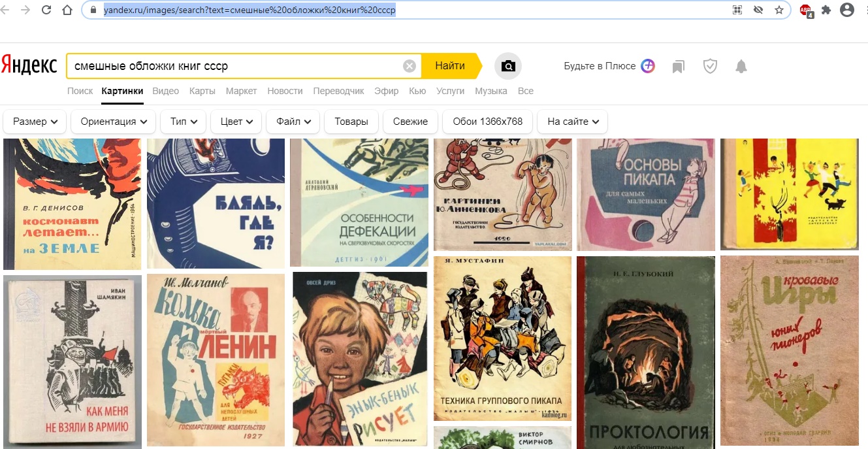Viewport: 868px width, 449px height.
Task: Switch to the Поиск tab
Action: coord(80,91)
